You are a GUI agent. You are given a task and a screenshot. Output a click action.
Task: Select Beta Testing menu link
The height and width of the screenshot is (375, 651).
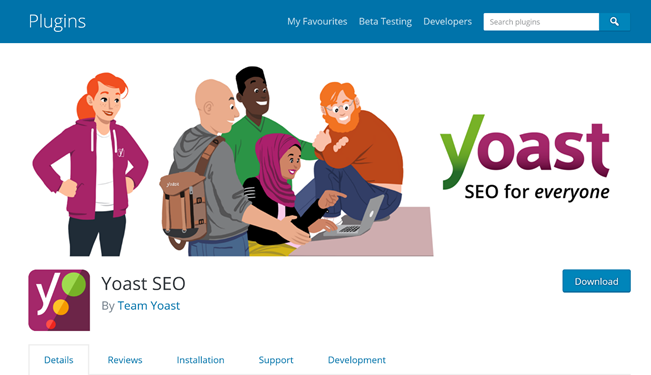pyautogui.click(x=385, y=22)
